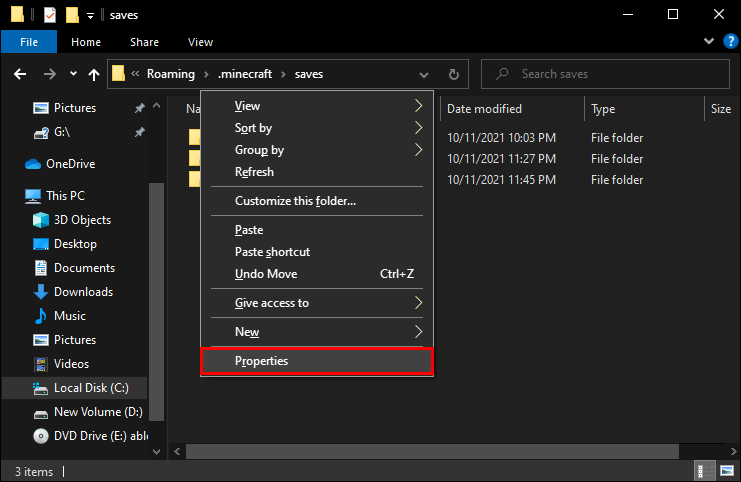
Task: Expand the address bar history dropdown
Action: point(429,74)
